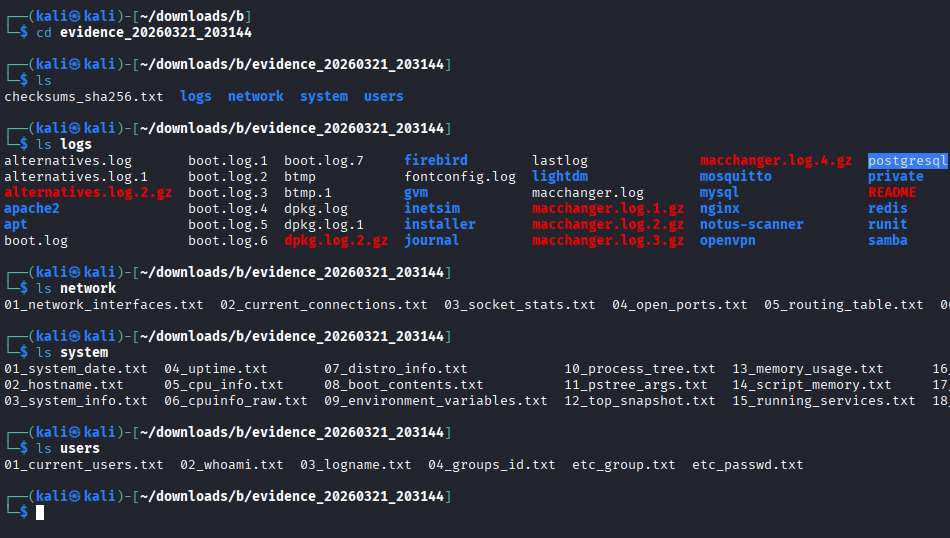Click 02_whoami.txt file name
Image resolution: width=950 pixels, height=538 pixels.
[x=232, y=465]
